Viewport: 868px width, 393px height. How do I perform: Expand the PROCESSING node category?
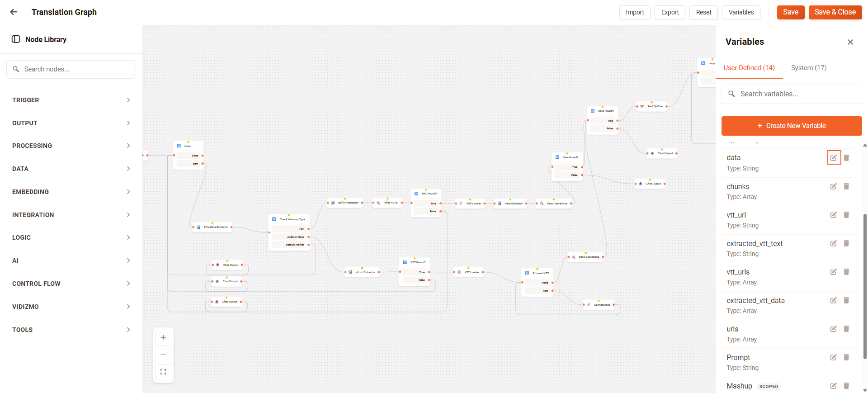71,146
